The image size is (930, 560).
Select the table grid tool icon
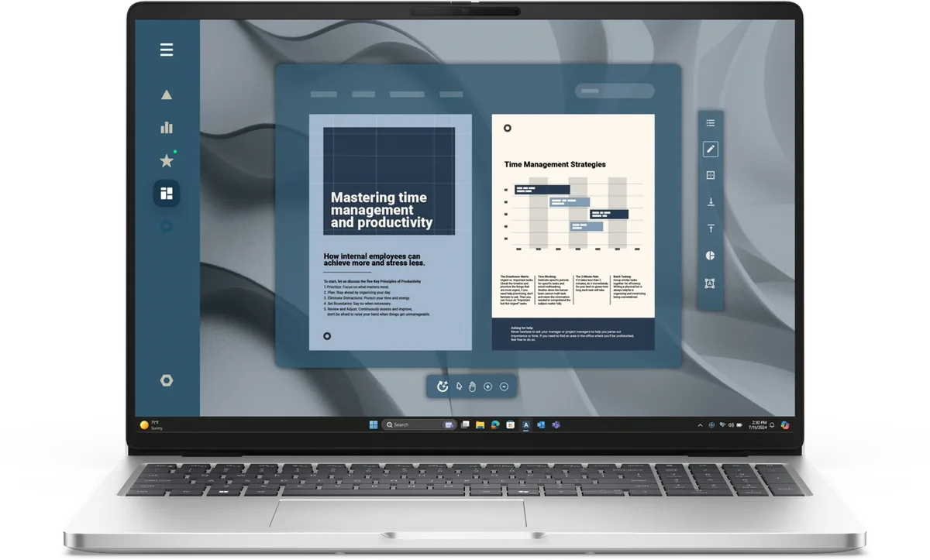click(x=711, y=176)
